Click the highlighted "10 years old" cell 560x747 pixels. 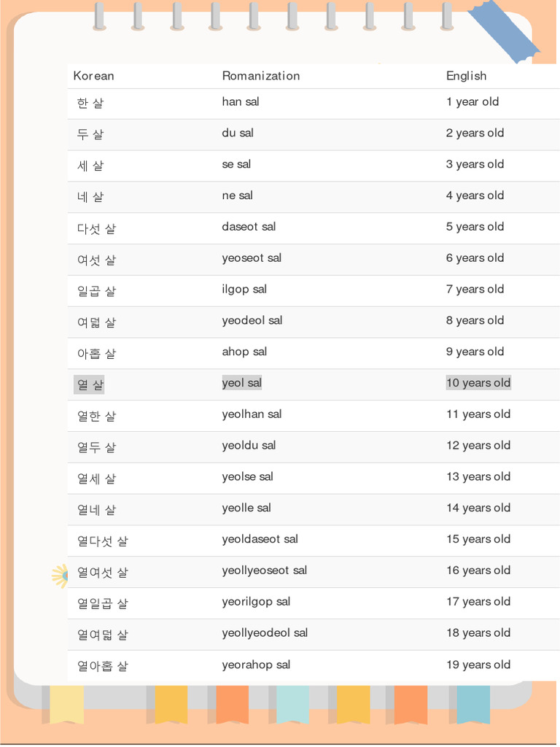[x=478, y=383]
